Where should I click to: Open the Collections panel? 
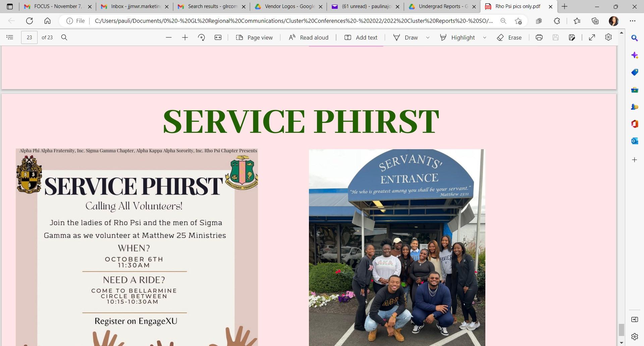click(x=595, y=21)
